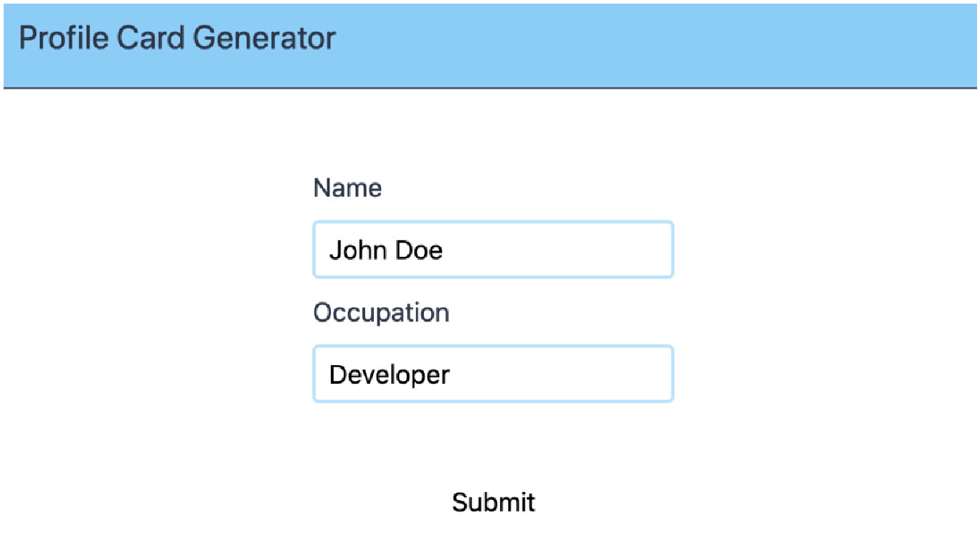Select the Occupation field label

coord(381,313)
